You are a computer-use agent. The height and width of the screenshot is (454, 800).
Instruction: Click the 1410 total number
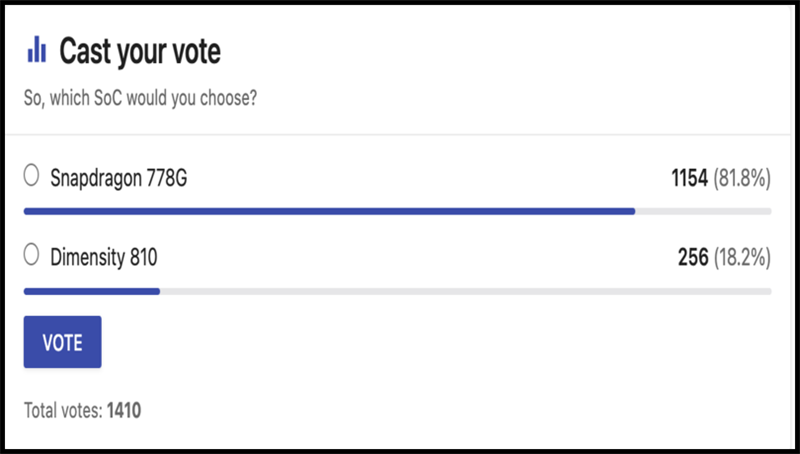(x=126, y=410)
